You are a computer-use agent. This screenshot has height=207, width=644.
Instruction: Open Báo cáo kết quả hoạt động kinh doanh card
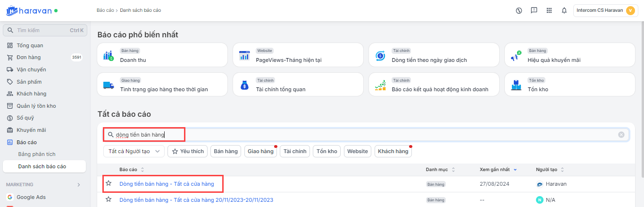pyautogui.click(x=434, y=85)
